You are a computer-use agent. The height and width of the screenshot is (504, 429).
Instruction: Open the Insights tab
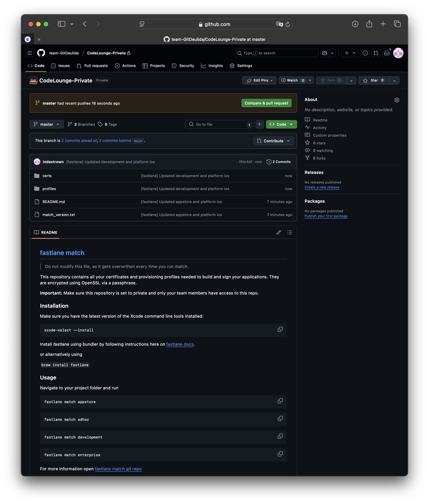tap(212, 66)
